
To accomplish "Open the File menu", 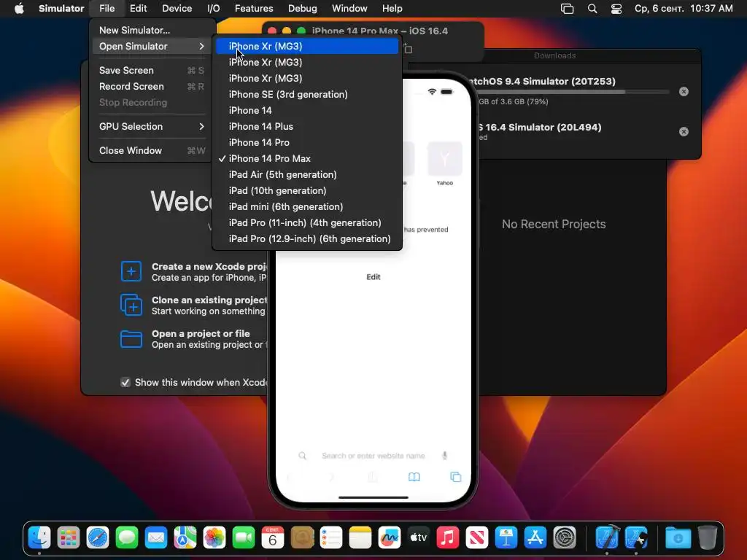I will (x=107, y=9).
